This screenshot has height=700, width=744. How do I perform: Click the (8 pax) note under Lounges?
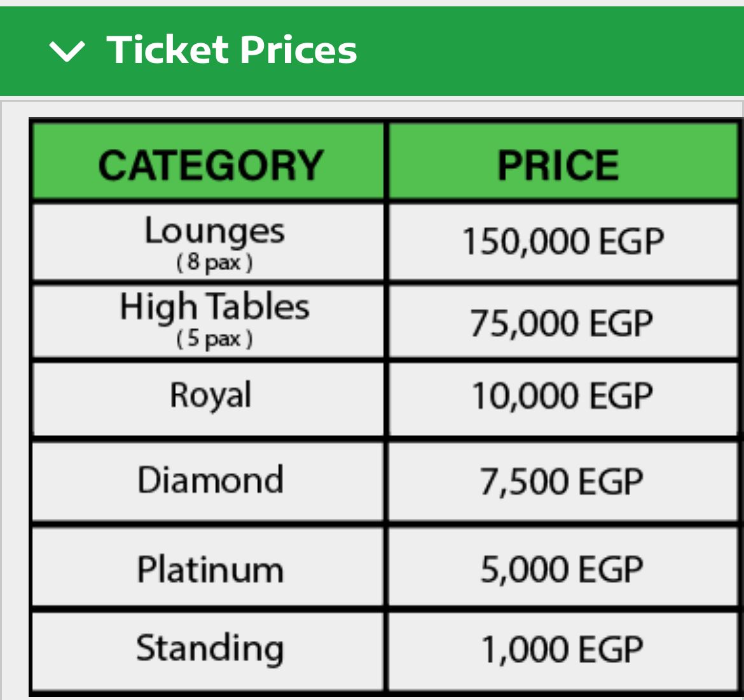pyautogui.click(x=214, y=263)
